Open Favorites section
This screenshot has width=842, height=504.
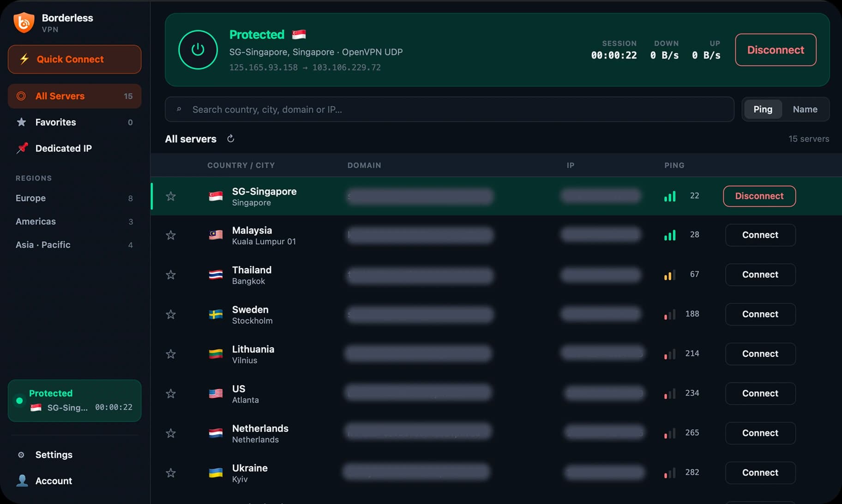coord(75,122)
